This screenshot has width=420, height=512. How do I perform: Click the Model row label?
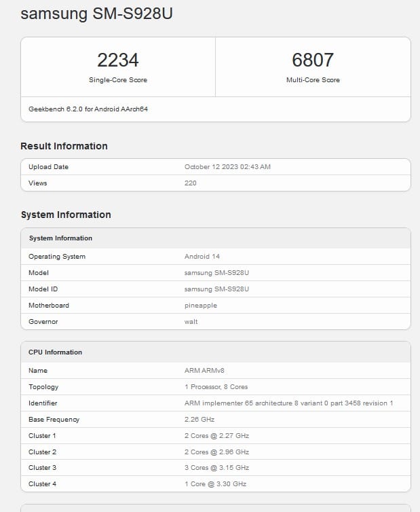[x=39, y=273]
